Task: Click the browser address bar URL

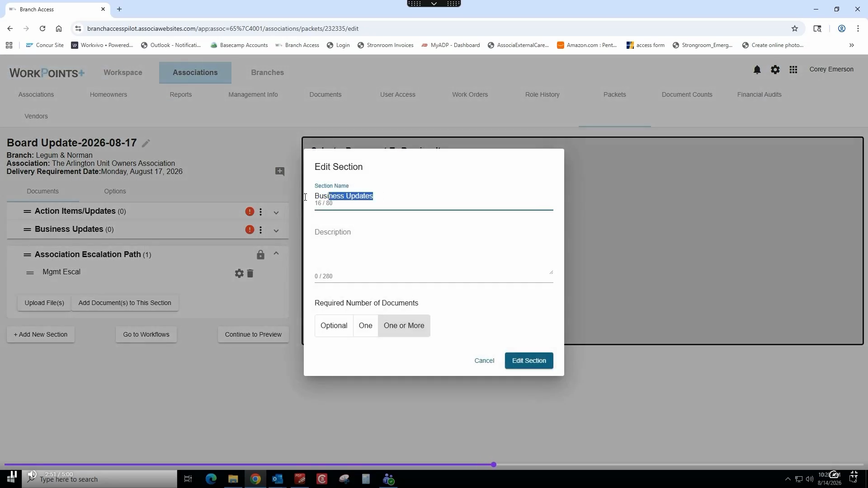Action: [x=223, y=28]
